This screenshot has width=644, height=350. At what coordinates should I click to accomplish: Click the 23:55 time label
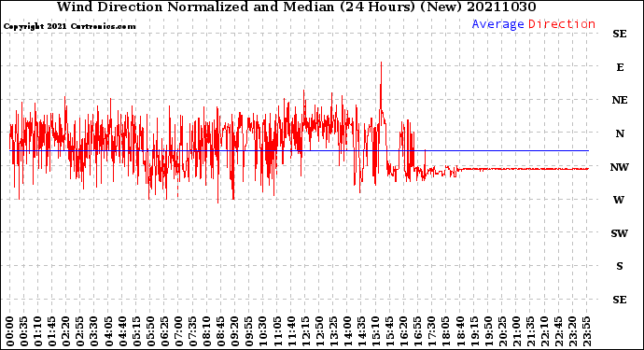(586, 331)
